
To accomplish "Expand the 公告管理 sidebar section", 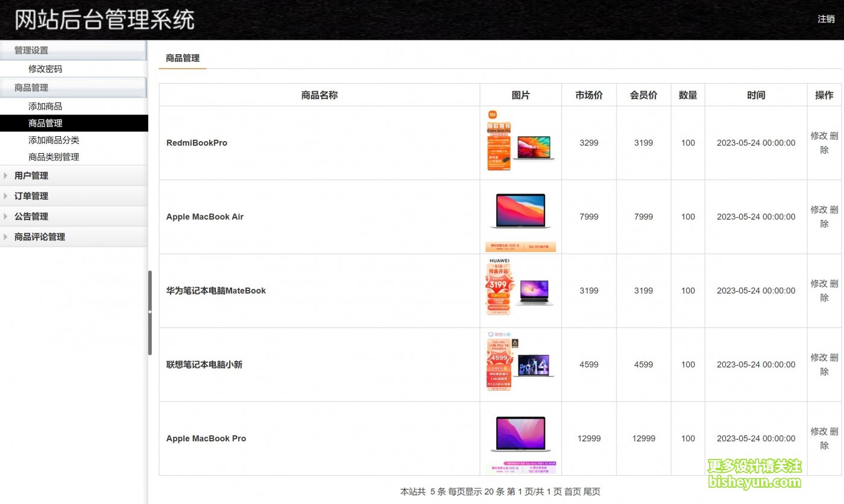I will tap(74, 217).
